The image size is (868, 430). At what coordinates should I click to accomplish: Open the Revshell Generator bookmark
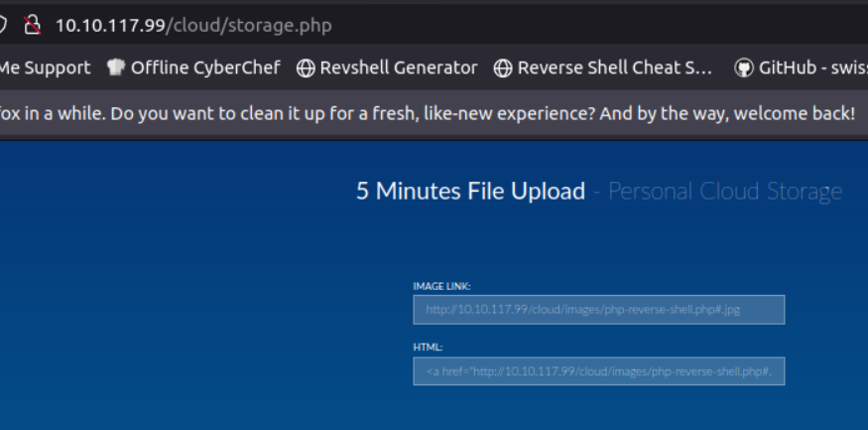click(x=398, y=68)
